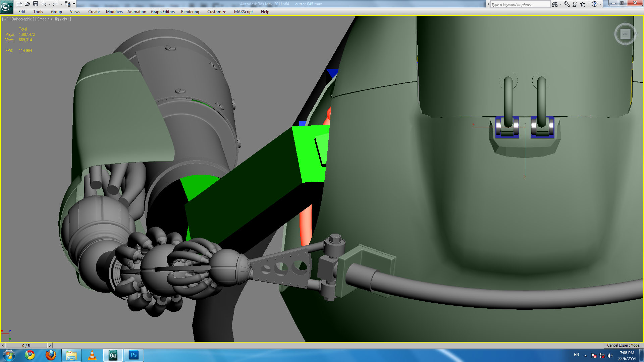
Task: Open the 3ds Max application menu button
Action: click(x=6, y=7)
